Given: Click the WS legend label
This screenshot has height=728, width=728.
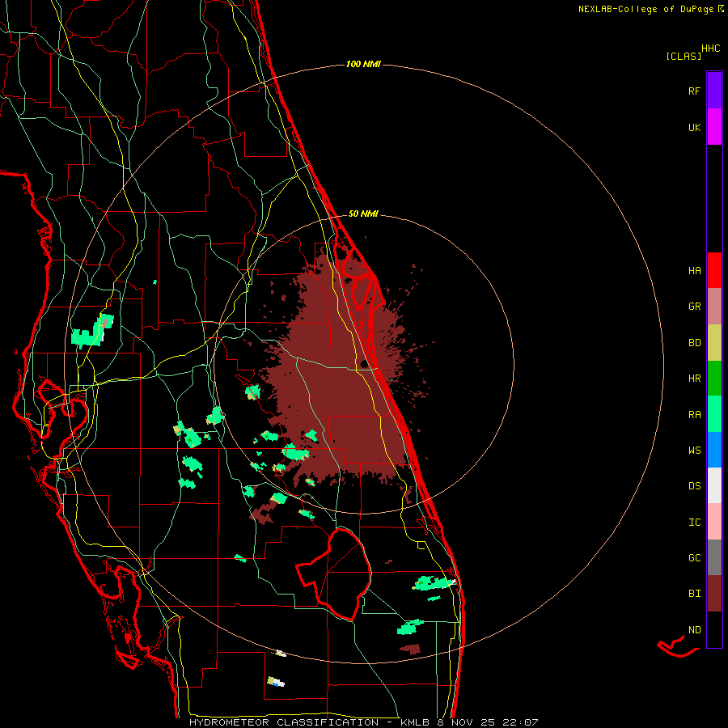Looking at the screenshot, I should click(694, 451).
